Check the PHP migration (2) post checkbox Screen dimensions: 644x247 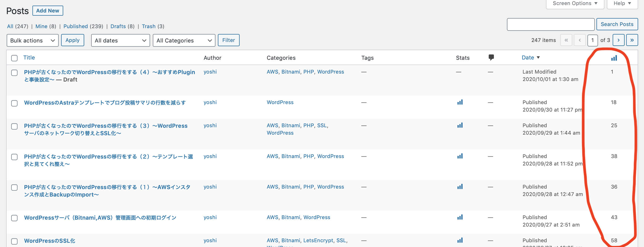tap(14, 157)
